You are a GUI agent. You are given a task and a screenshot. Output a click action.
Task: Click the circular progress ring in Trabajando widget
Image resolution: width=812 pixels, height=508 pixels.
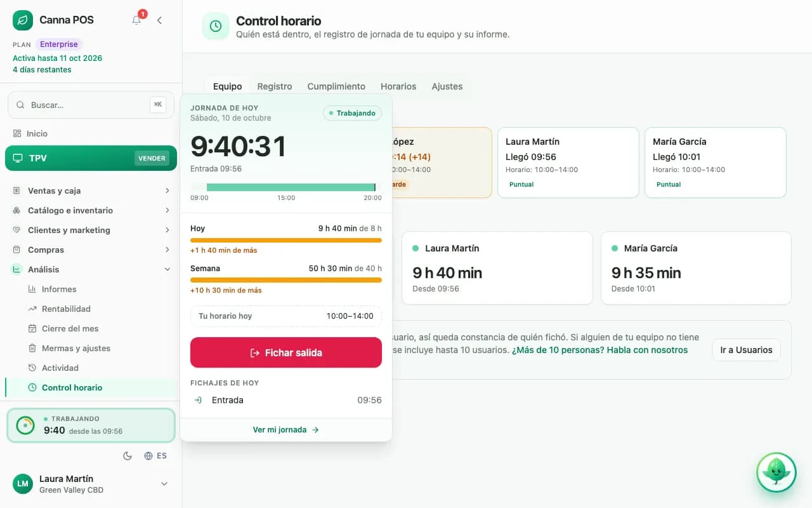point(25,425)
